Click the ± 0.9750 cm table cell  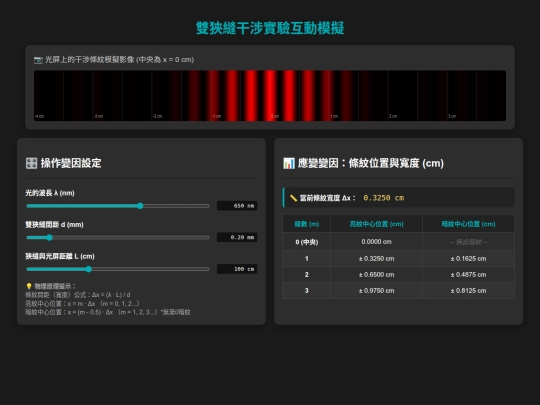point(376,291)
